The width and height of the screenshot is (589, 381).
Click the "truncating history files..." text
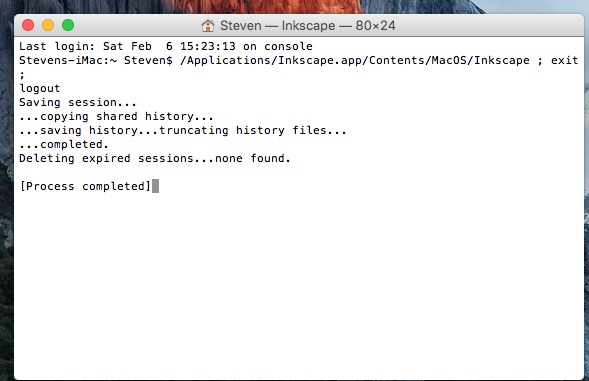coord(252,130)
